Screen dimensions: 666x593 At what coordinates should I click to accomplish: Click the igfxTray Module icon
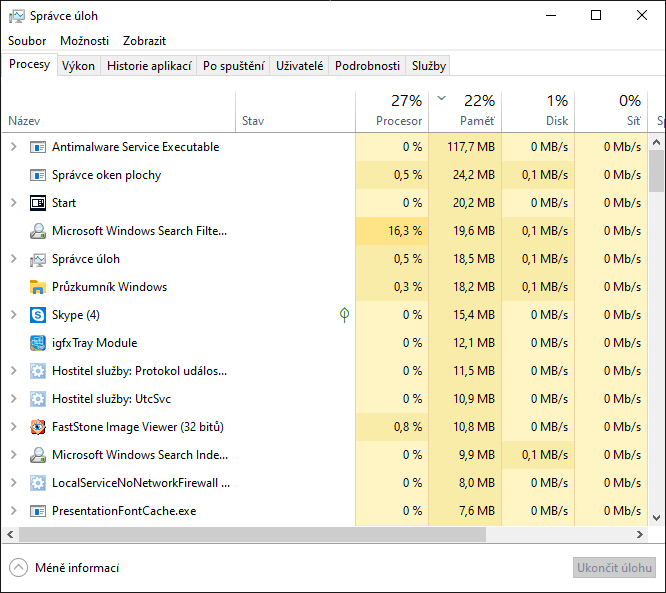[38, 343]
